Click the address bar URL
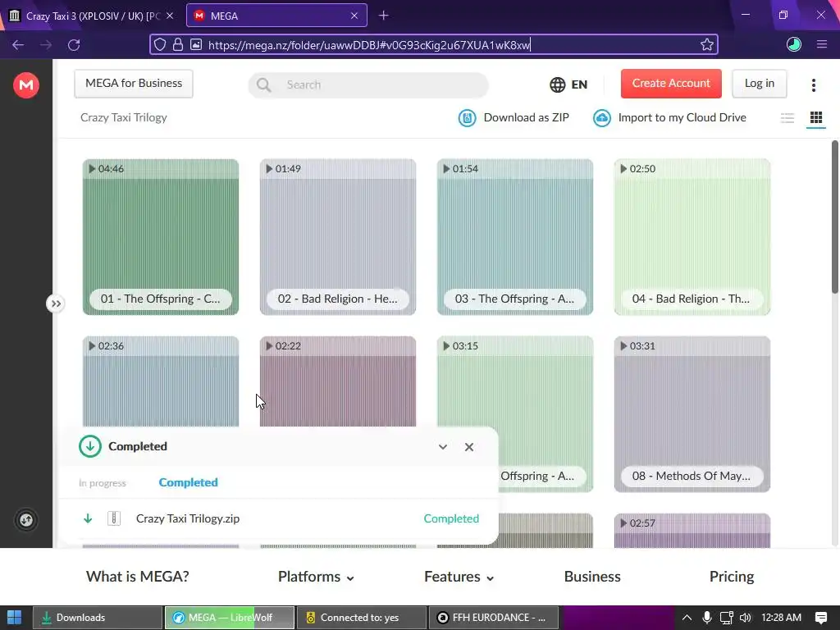 pos(369,45)
